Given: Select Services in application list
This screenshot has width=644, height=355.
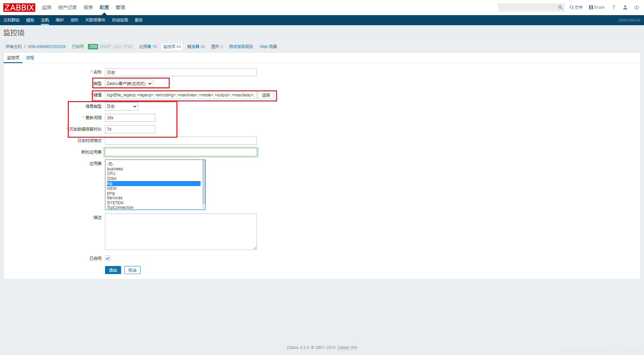Looking at the screenshot, I should [154, 198].
